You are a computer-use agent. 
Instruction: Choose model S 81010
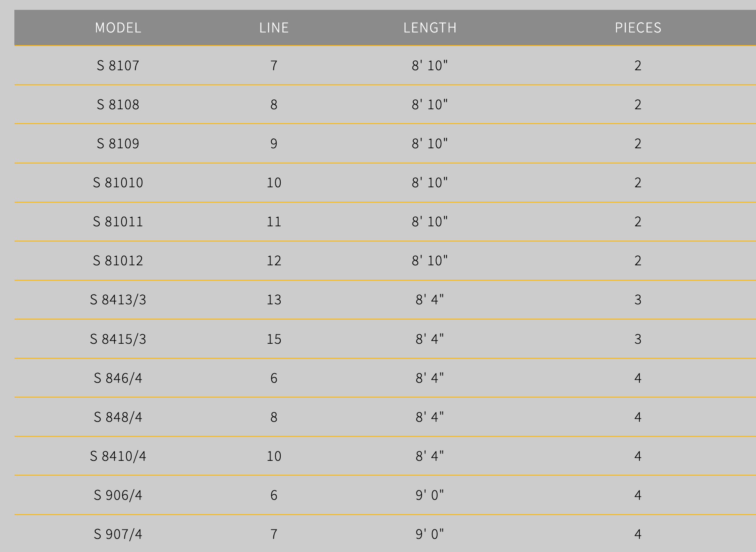click(118, 182)
